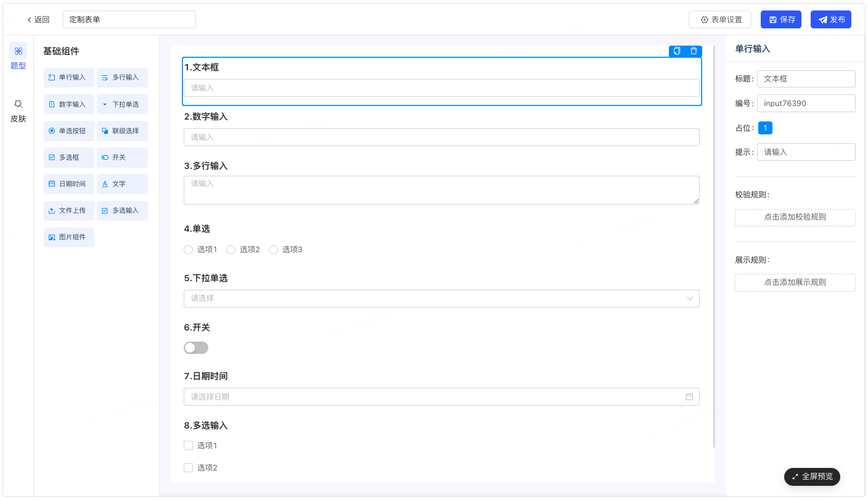
Task: Add the 下拉单选 component from the panel
Action: tap(122, 104)
